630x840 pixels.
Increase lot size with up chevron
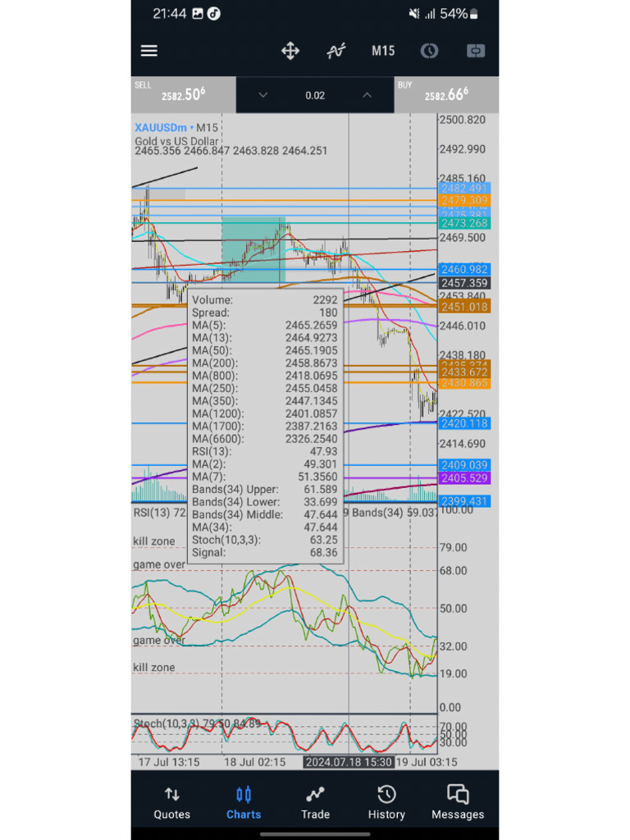click(x=367, y=95)
